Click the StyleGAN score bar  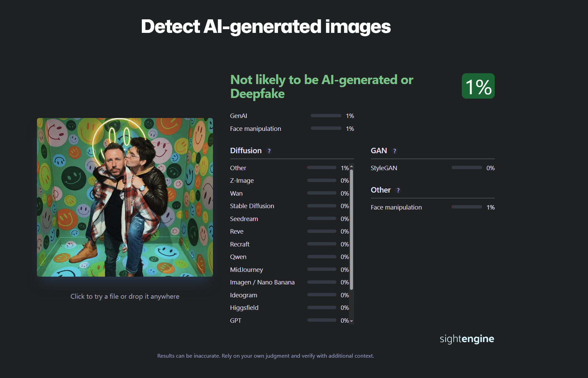[x=467, y=167]
